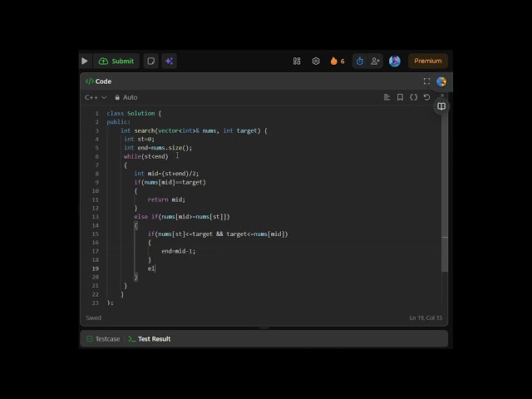
Task: Place cursor after 'el' on line 19
Action: tap(155, 268)
